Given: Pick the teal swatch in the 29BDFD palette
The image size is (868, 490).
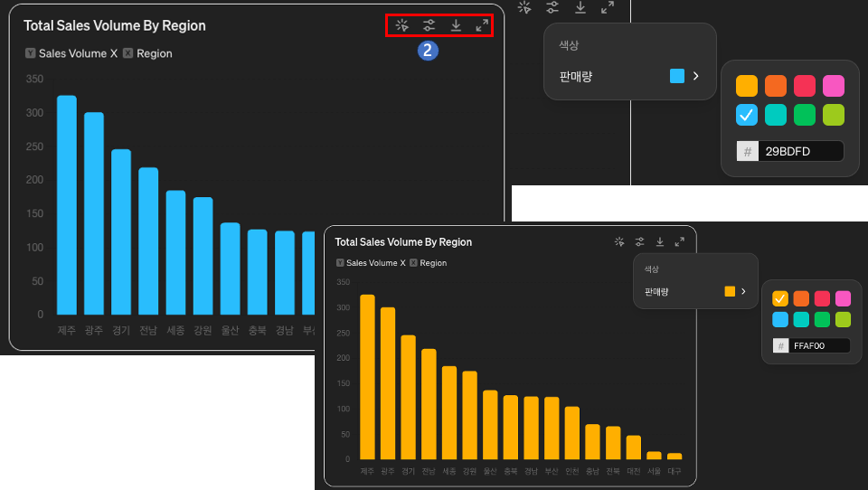Looking at the screenshot, I should (776, 115).
